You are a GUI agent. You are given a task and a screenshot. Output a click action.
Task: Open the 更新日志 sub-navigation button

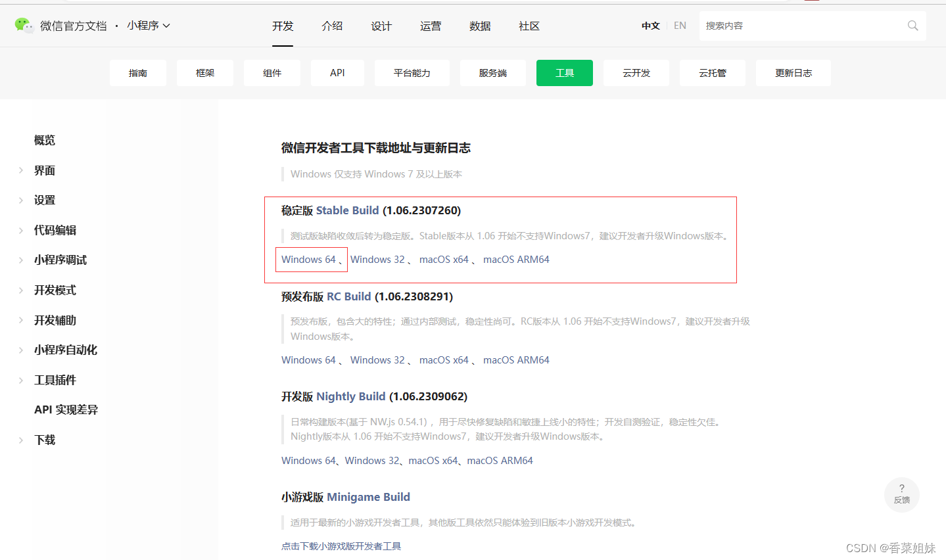(793, 73)
